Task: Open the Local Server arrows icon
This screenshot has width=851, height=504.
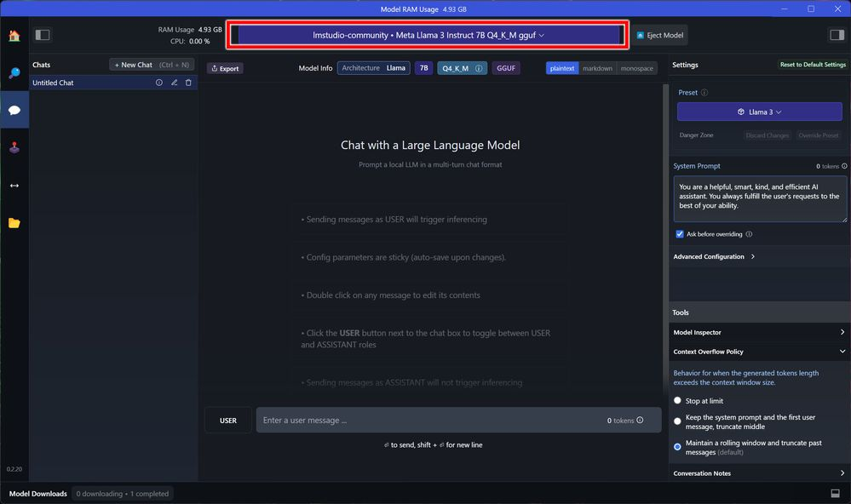Action: tap(14, 186)
